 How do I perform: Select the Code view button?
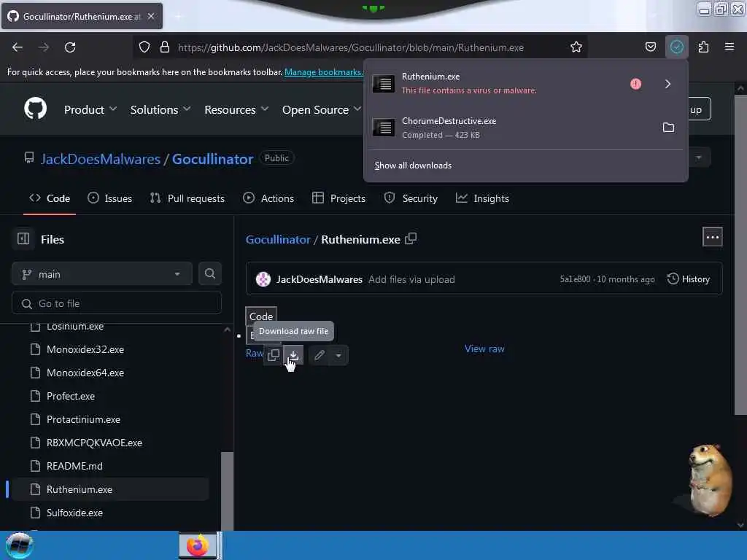[261, 316]
